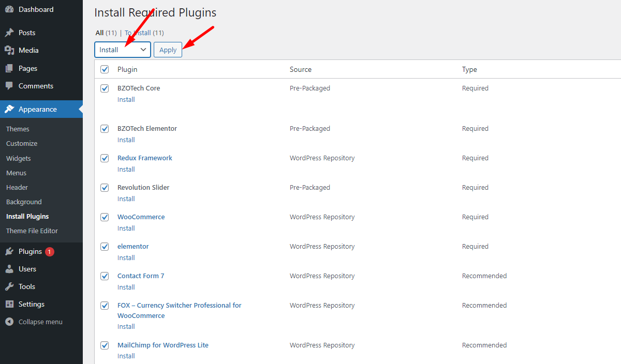Toggle the select-all checkbox in header

click(105, 69)
